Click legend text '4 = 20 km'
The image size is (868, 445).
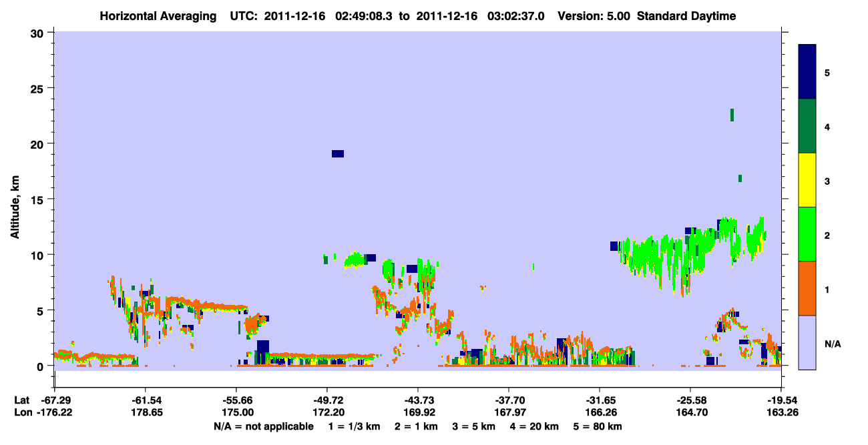533,426
